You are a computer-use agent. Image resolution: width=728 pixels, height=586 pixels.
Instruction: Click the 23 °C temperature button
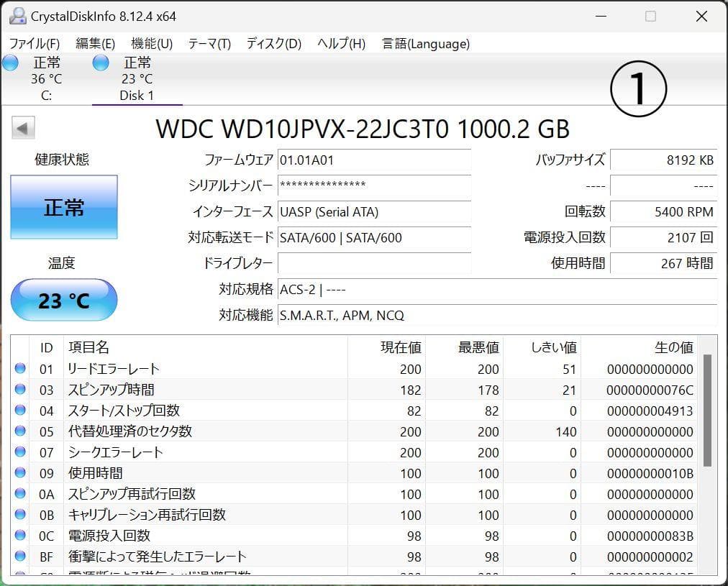(x=64, y=301)
